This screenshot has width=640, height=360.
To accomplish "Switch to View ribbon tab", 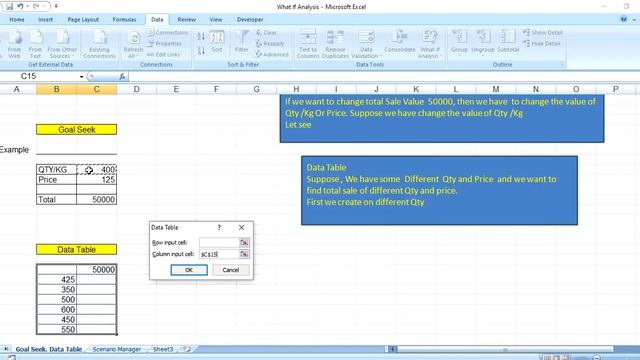I will click(216, 20).
